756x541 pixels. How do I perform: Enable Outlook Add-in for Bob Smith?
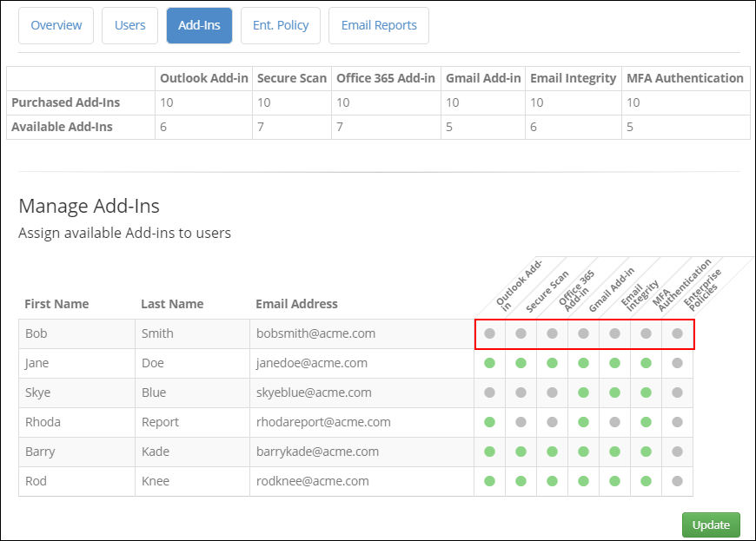489,333
